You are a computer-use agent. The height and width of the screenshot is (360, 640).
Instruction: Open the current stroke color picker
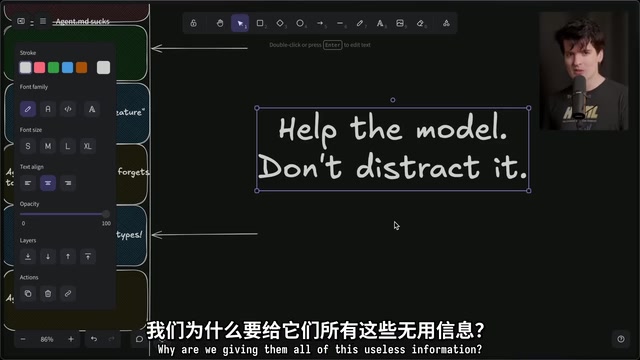click(103, 67)
